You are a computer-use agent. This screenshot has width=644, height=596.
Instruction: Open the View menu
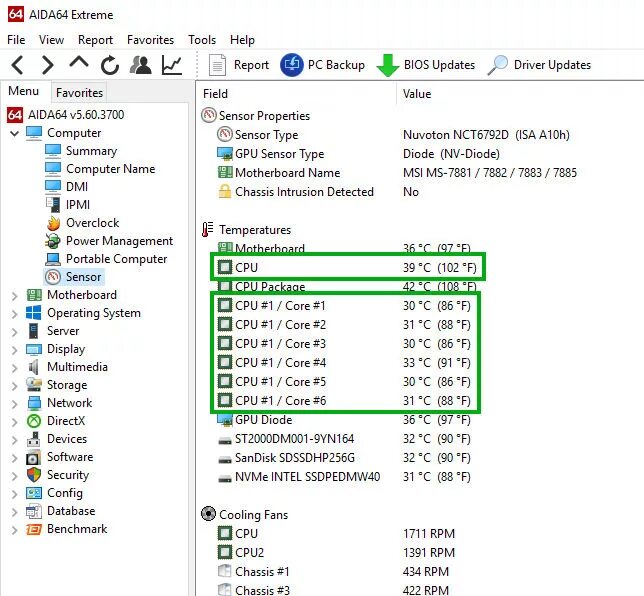51,40
